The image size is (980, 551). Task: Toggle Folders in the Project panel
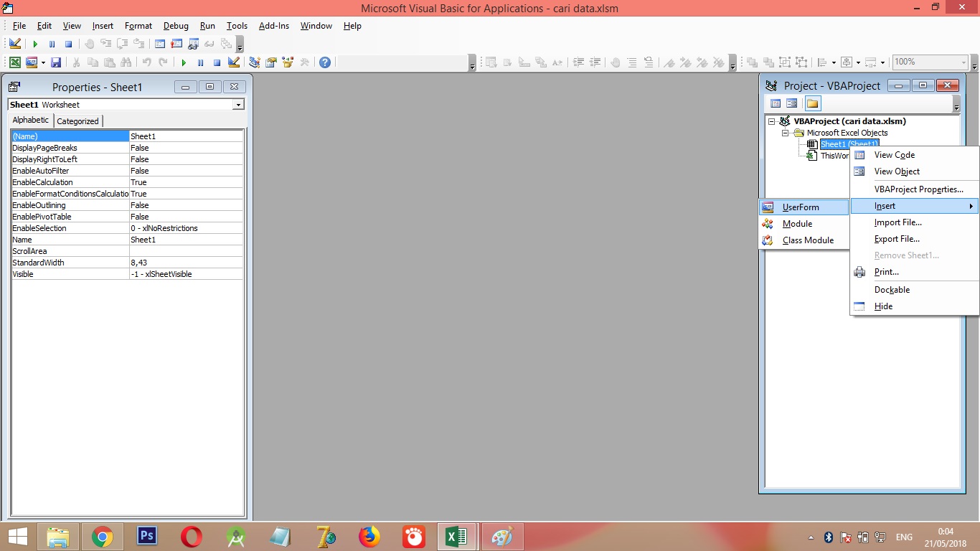[x=812, y=103]
